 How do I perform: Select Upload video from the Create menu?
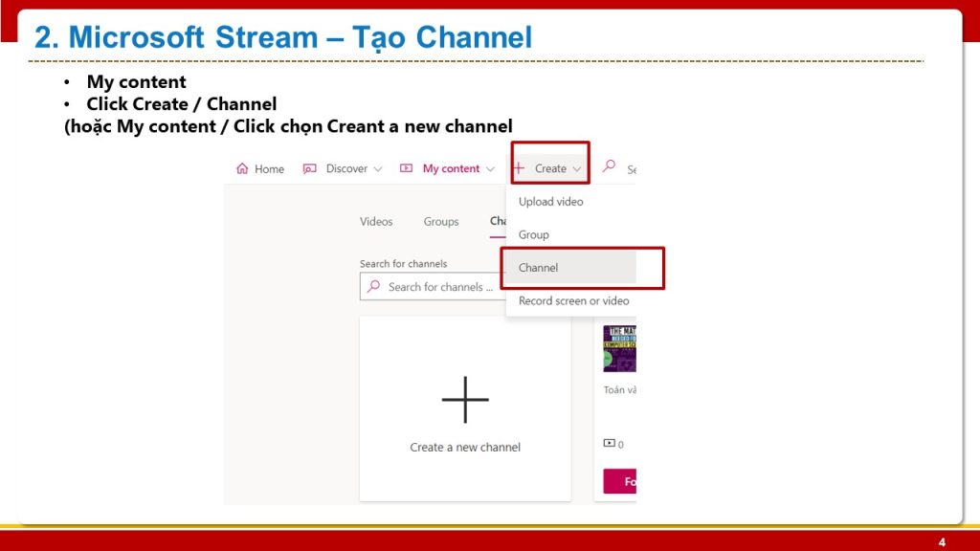click(550, 202)
